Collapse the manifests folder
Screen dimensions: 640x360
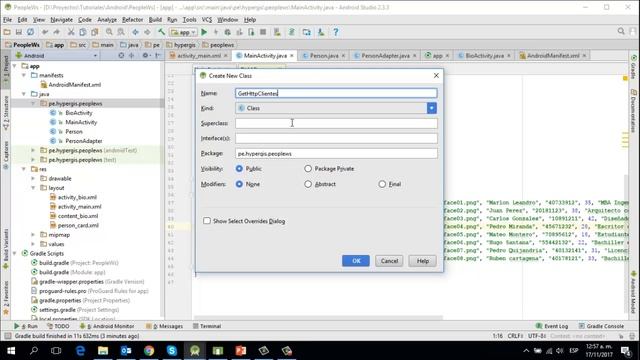pyautogui.click(x=24, y=76)
